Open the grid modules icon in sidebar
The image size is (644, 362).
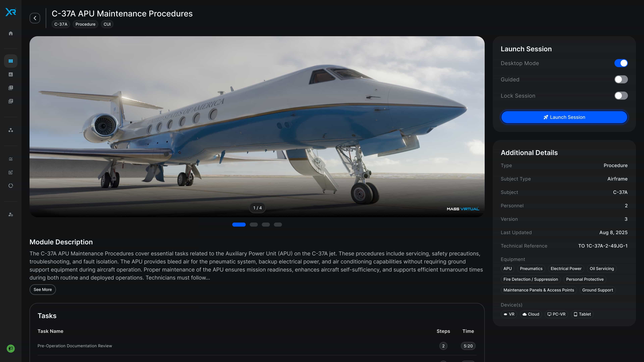[x=11, y=61]
